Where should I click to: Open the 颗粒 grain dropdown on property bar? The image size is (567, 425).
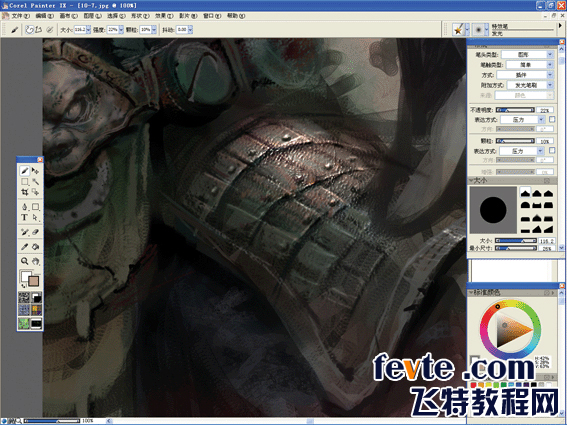pyautogui.click(x=154, y=30)
